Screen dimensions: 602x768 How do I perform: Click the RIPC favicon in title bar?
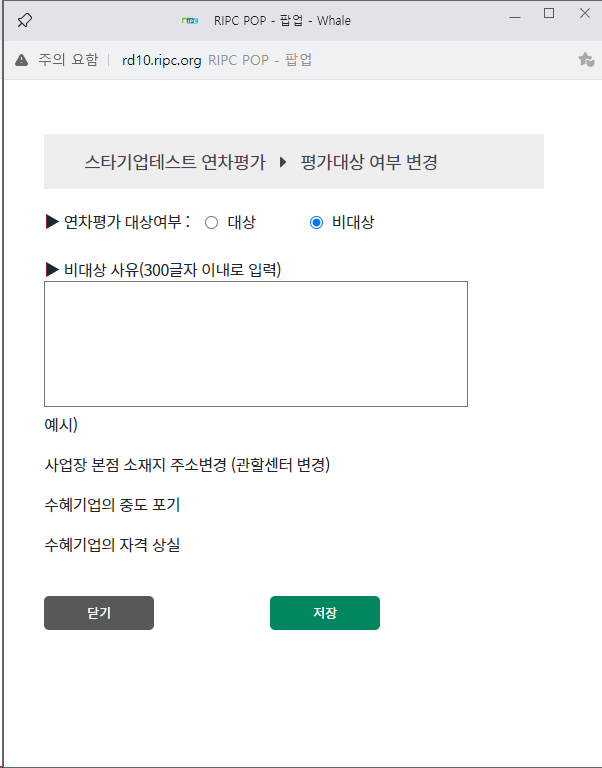click(191, 20)
